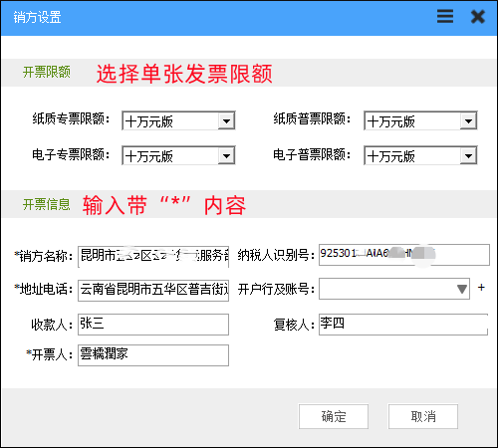Focus the 复核人 field containing 李四
498x448 pixels.
point(403,325)
